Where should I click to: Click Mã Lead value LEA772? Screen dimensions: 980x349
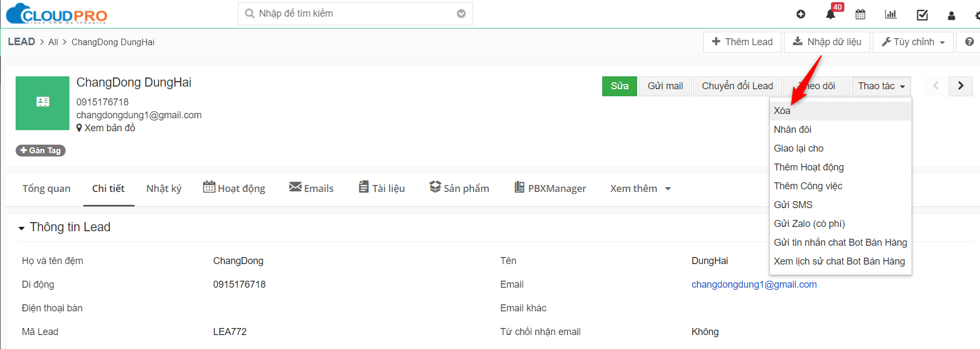tap(230, 332)
